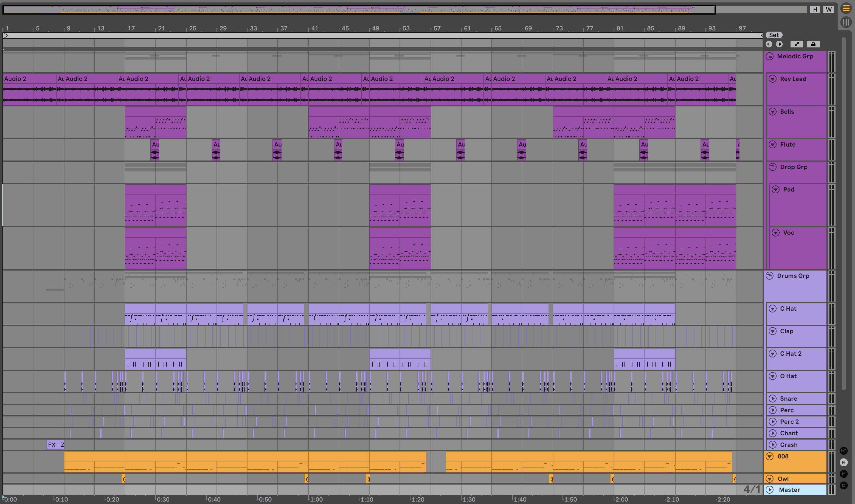This screenshot has height=504, width=855.
Task: Toggle the Mixer (M) section button
Action: pyautogui.click(x=844, y=474)
